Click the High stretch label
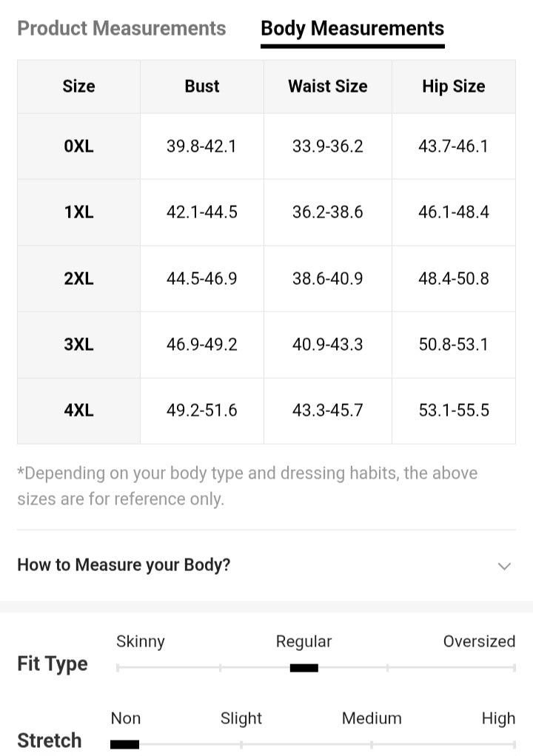The image size is (533, 756). pos(498,718)
